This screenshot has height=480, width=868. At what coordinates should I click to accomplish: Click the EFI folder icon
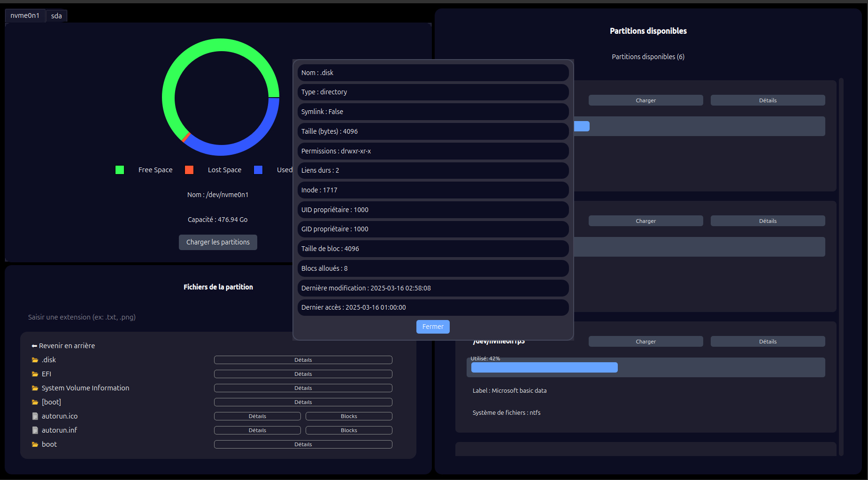[x=35, y=374]
